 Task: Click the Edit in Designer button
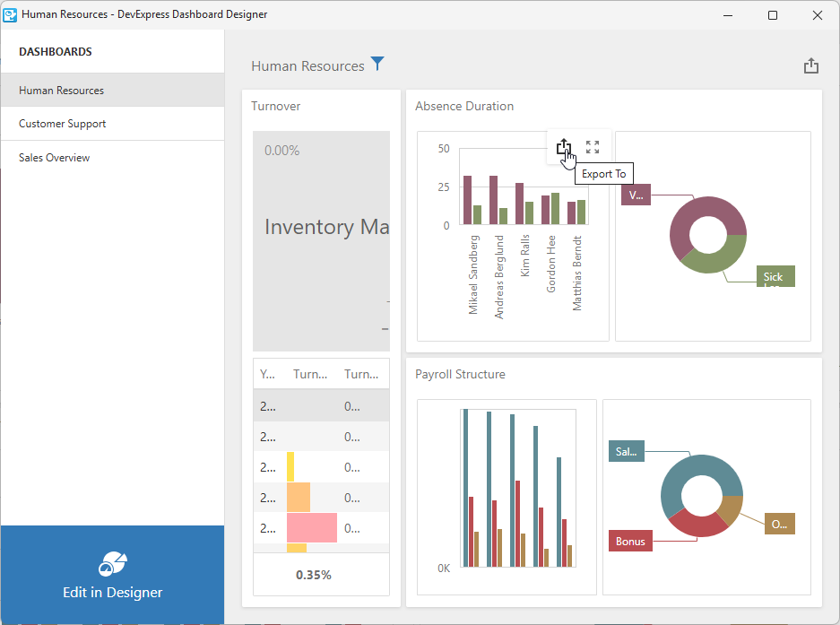click(x=112, y=592)
